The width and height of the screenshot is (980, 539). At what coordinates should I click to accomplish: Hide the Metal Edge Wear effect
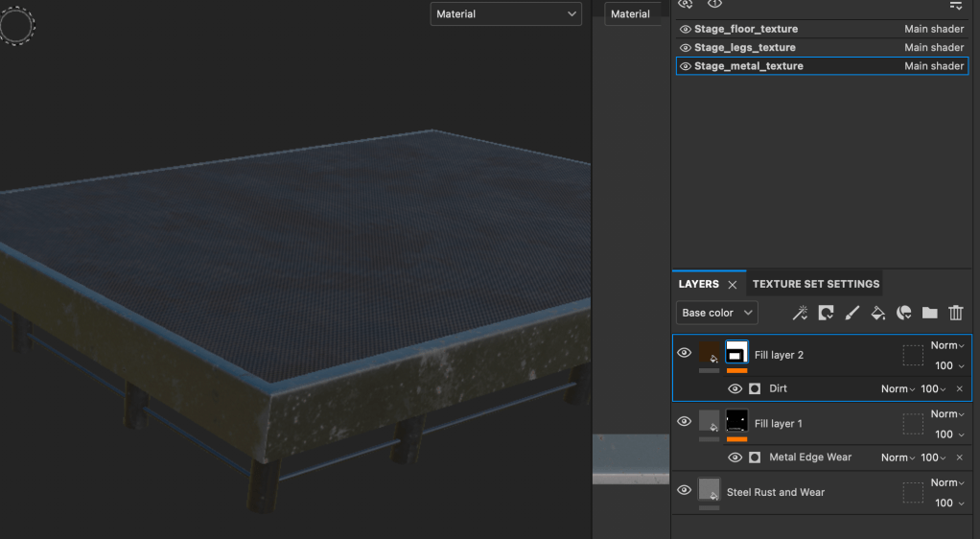[735, 457]
